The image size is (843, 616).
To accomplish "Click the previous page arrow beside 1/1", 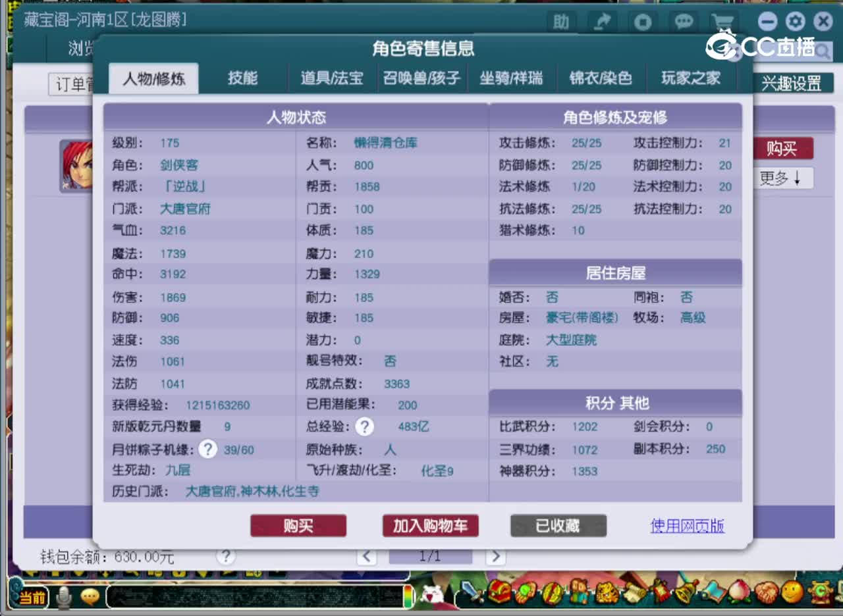I will coord(367,556).
